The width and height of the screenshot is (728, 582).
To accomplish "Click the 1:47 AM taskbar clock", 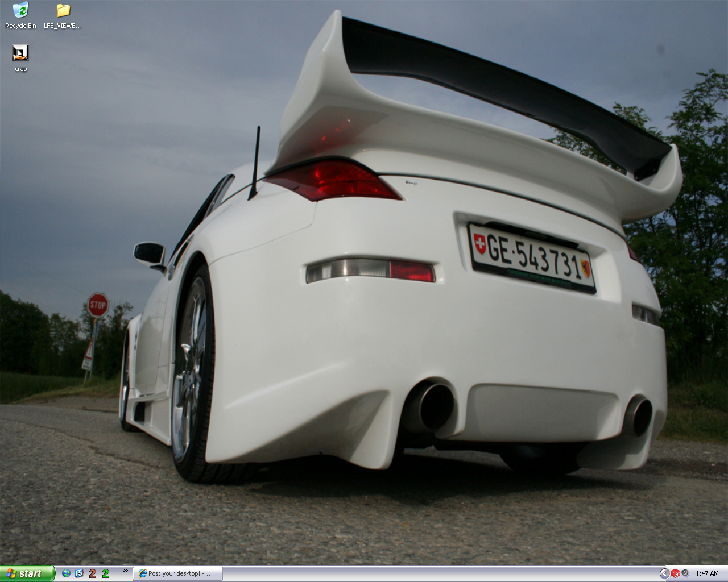I will (707, 574).
